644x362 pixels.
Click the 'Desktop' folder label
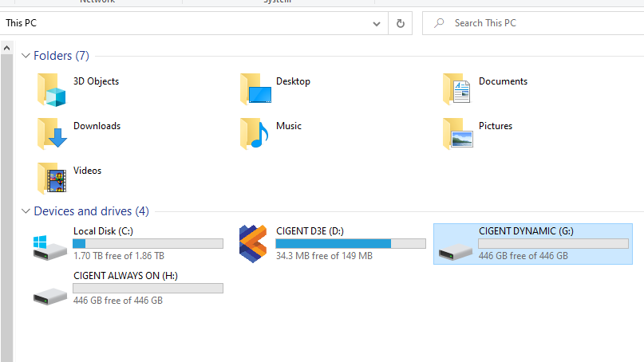293,81
